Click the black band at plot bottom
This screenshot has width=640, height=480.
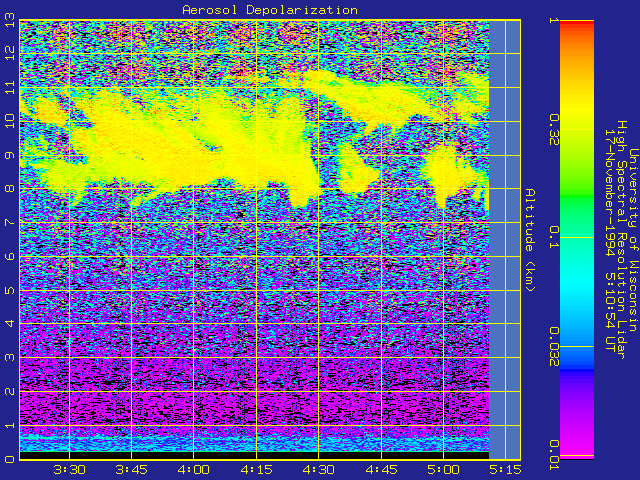coord(254,455)
